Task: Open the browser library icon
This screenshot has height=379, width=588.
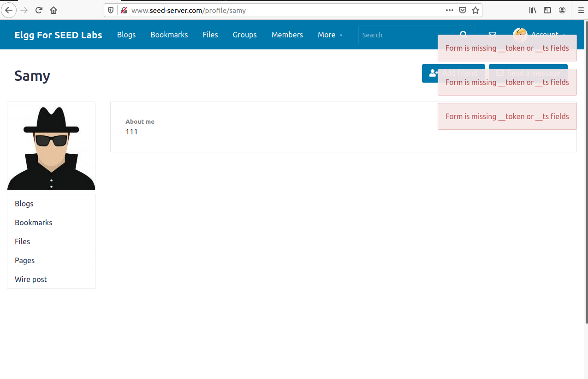Action: coord(533,10)
